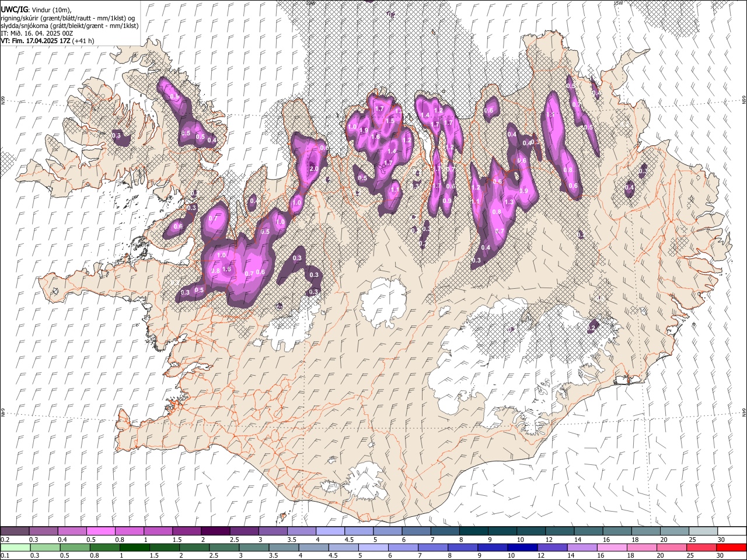Click the UWC/IG title text
This screenshot has width=747, height=560.
tap(14, 10)
